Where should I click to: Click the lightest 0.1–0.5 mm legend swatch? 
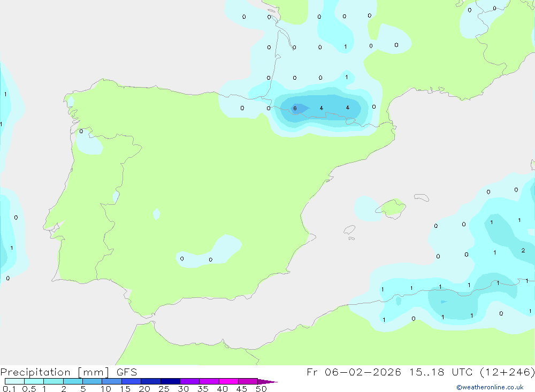point(14,381)
